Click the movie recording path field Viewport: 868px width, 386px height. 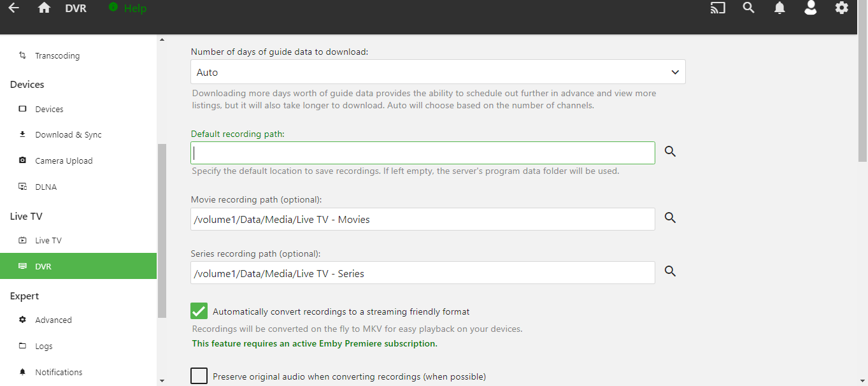coord(422,219)
